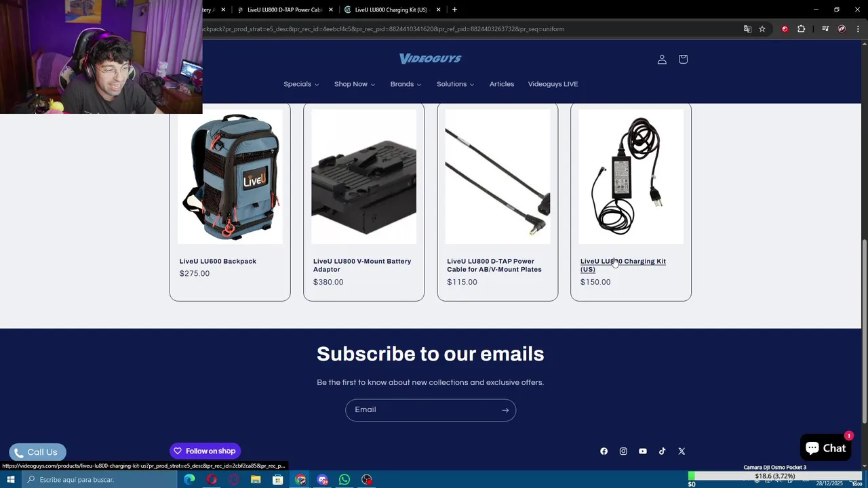Close the D-TAP Power Cable tab

[331, 9]
